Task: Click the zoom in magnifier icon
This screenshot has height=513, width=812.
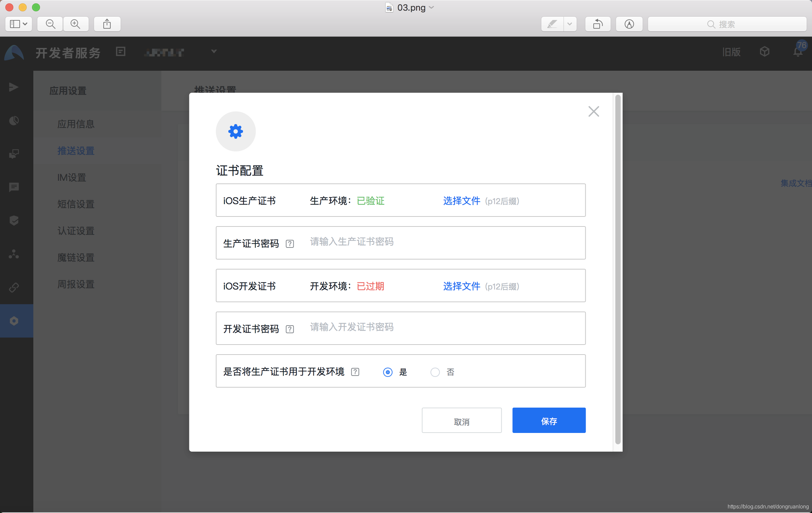Action: click(76, 24)
